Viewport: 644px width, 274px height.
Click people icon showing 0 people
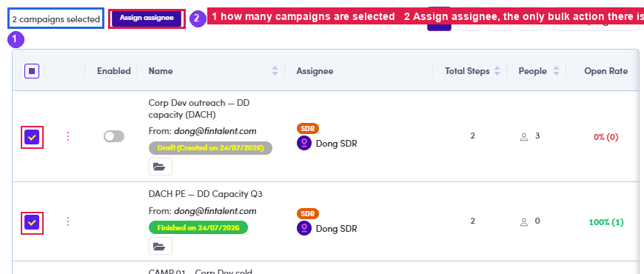524,222
